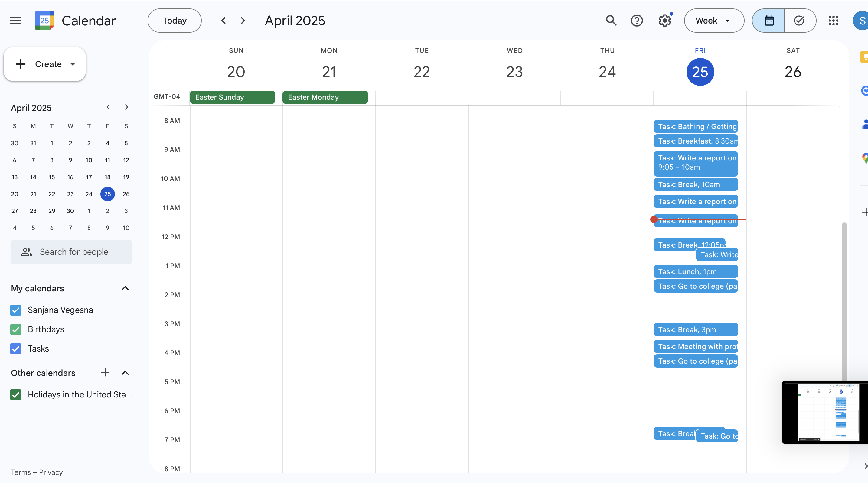Screen dimensions: 868x483
Task: Open the Support help icon
Action: click(637, 21)
